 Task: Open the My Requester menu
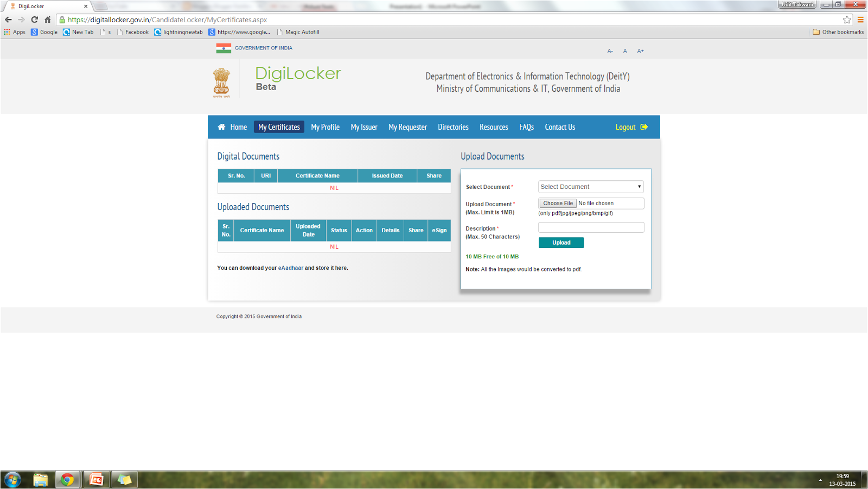click(x=407, y=127)
